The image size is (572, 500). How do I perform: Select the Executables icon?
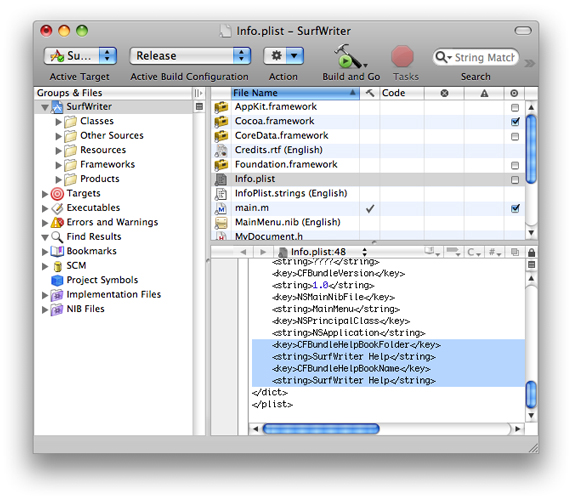pyautogui.click(x=57, y=208)
